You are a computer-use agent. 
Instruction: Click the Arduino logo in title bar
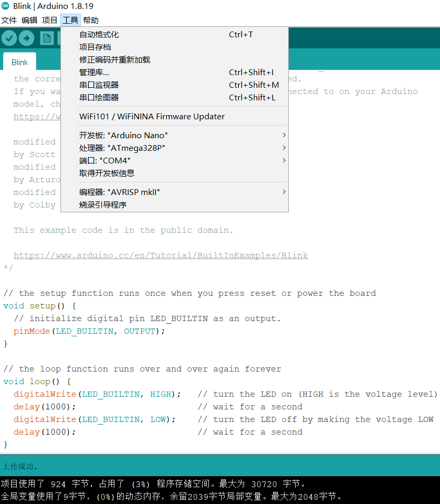click(5, 6)
